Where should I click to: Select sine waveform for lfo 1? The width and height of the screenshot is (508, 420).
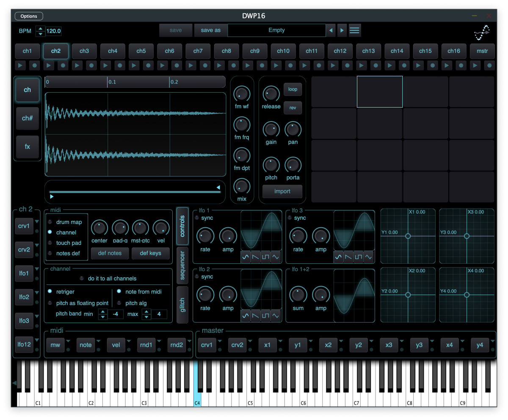[246, 257]
